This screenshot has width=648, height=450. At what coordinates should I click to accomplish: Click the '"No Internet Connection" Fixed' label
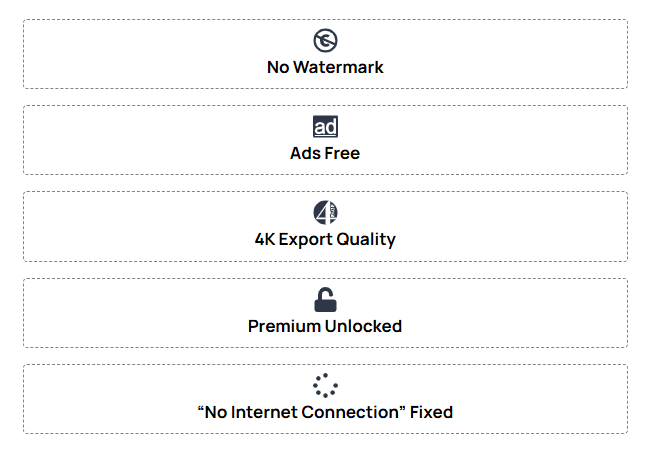click(325, 412)
